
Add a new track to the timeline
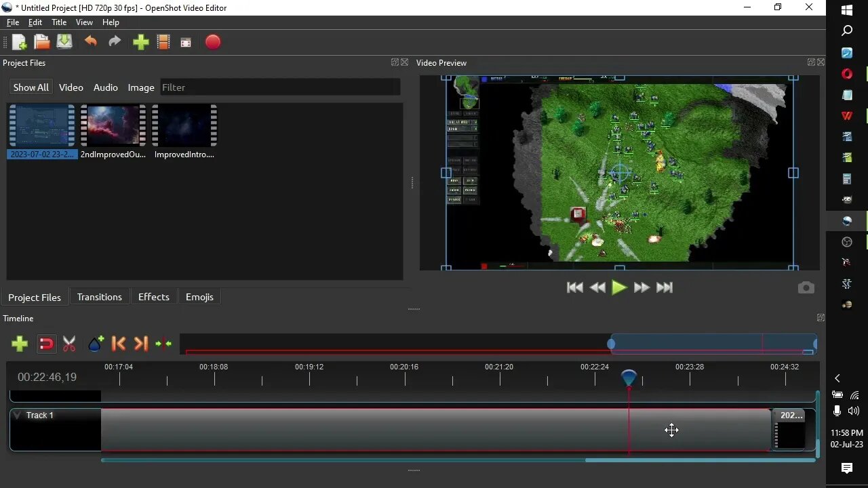(20, 344)
